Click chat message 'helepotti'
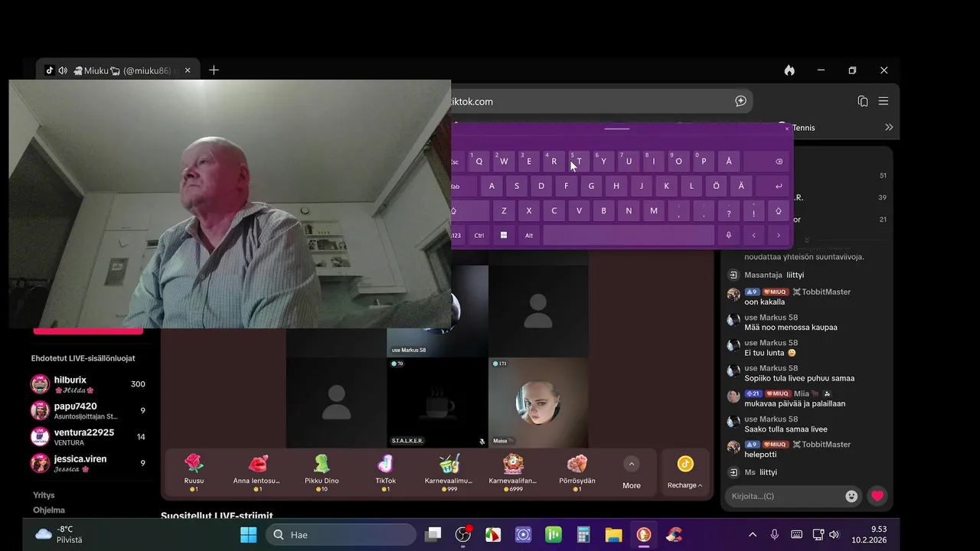 (x=760, y=455)
